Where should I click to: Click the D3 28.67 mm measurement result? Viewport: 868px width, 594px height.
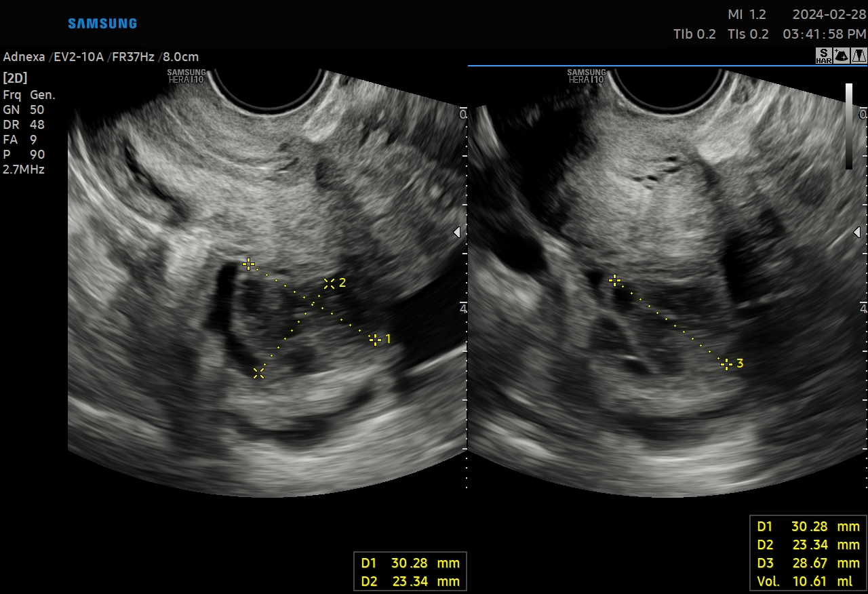click(808, 563)
